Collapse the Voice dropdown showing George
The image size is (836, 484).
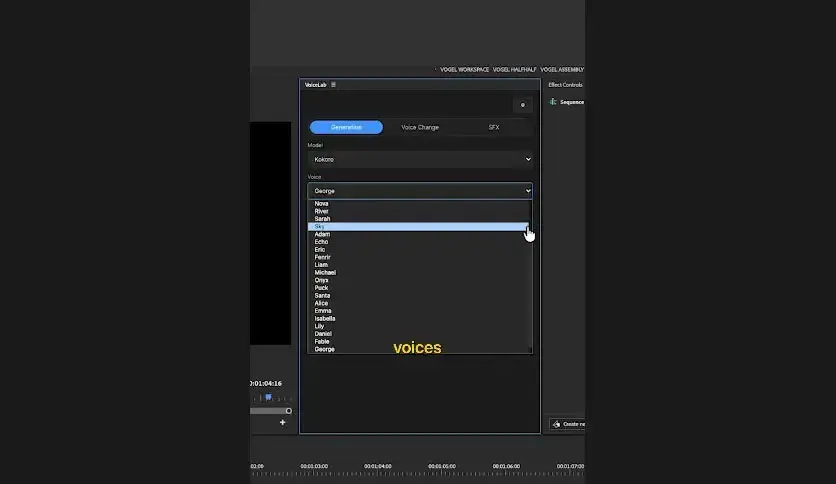420,191
